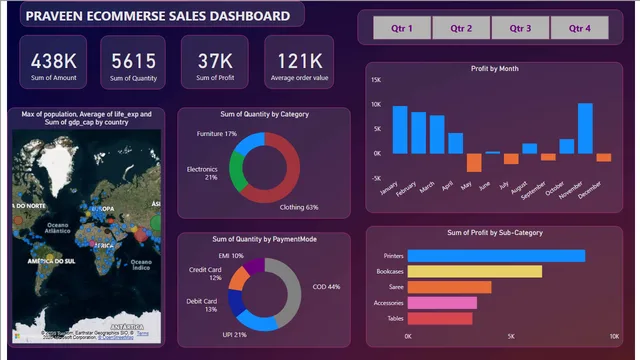Click the 'ANTÁRTICA' label on the map
This screenshot has width=640, height=360.
pyautogui.click(x=127, y=327)
